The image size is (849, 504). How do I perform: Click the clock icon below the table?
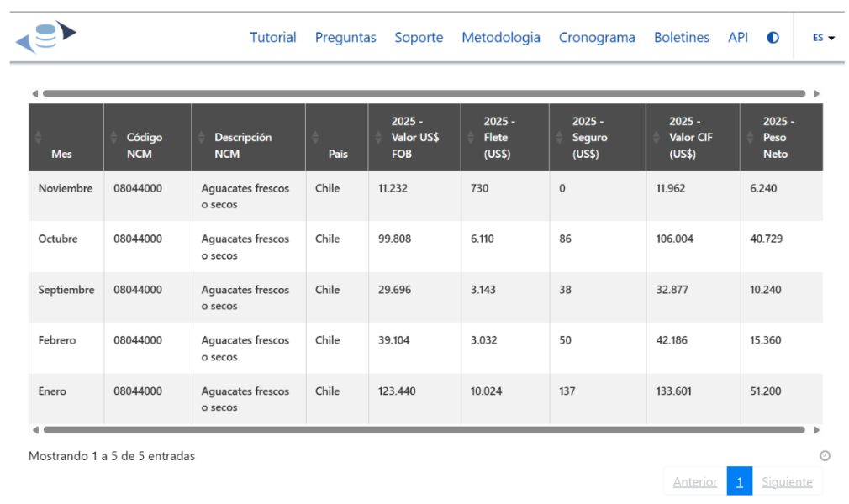pyautogui.click(x=825, y=456)
